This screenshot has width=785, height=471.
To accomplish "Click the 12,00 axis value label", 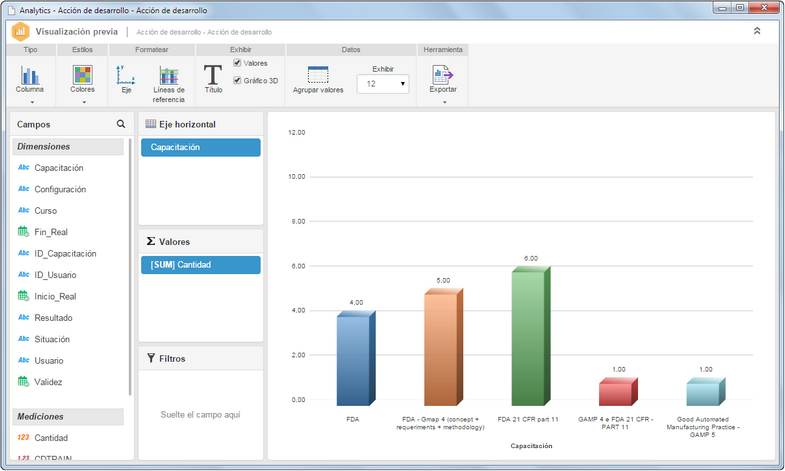I will coord(296,132).
